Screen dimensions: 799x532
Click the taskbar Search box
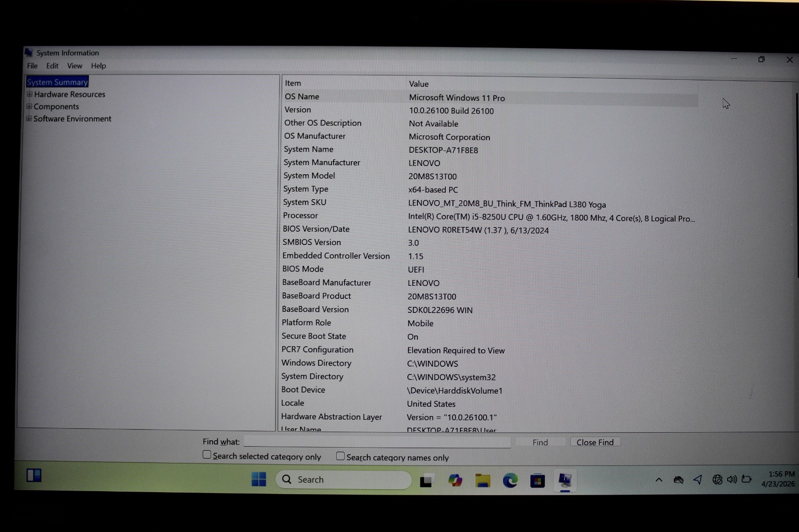tap(344, 480)
